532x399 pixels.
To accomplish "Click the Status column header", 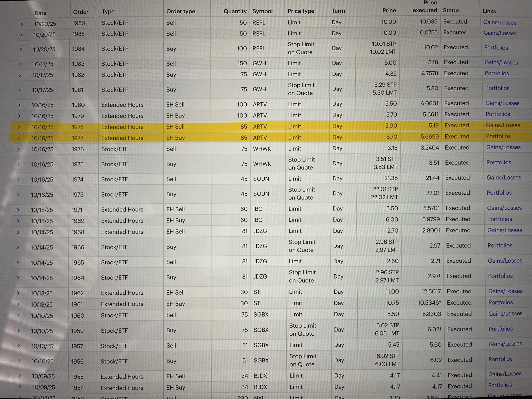I will click(x=451, y=10).
